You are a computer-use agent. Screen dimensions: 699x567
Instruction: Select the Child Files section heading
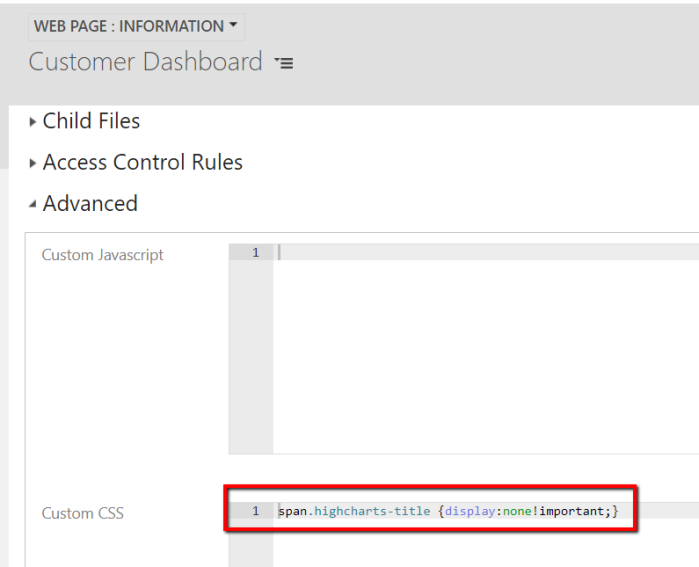click(x=91, y=121)
